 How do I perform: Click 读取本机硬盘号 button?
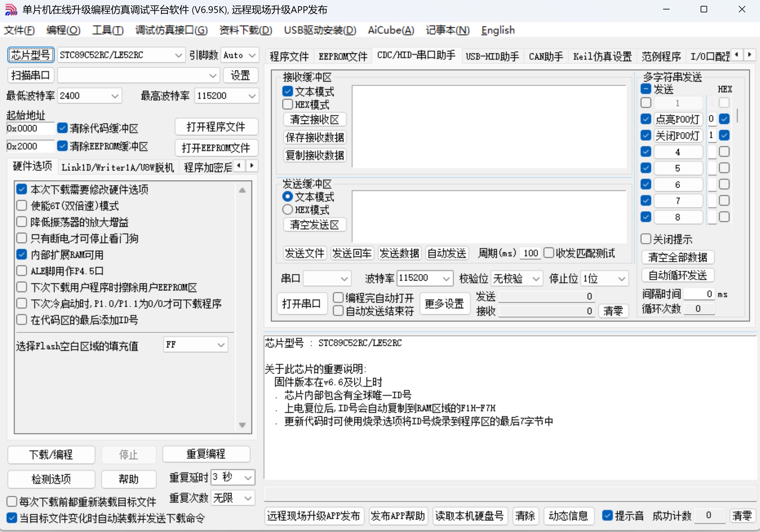pos(470,515)
